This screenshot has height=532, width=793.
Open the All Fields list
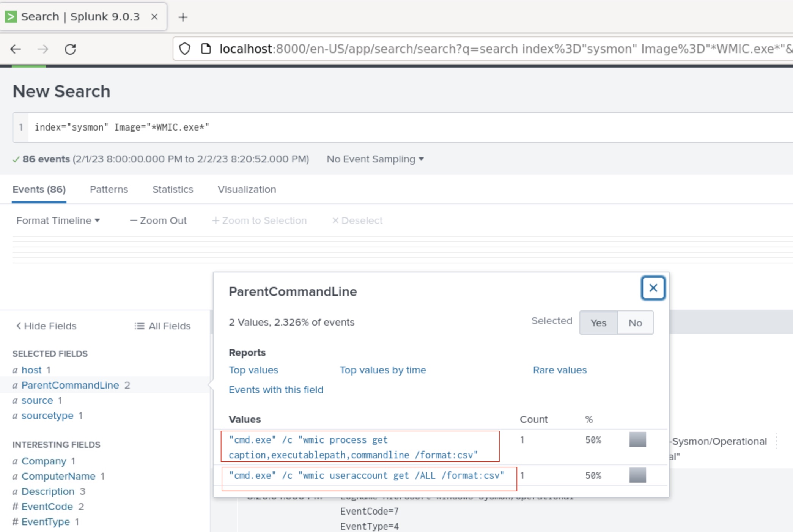tap(162, 326)
